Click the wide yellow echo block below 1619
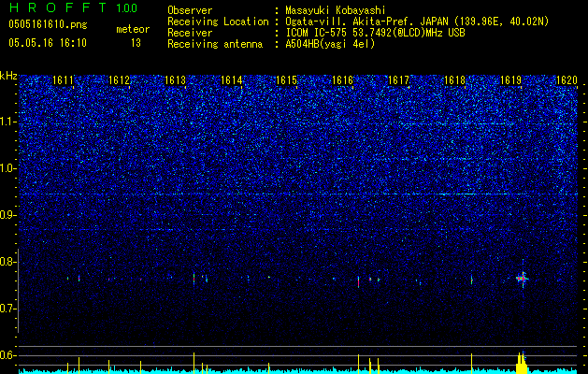 click(522, 364)
